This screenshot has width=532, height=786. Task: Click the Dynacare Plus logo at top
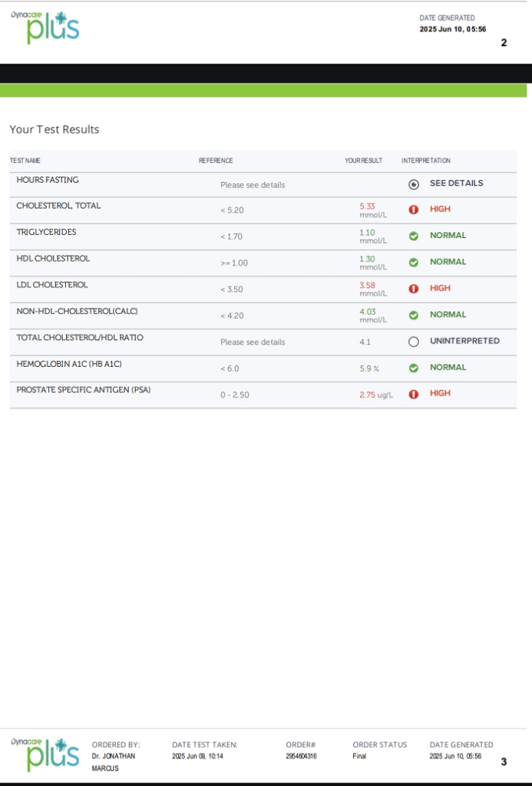tap(45, 27)
